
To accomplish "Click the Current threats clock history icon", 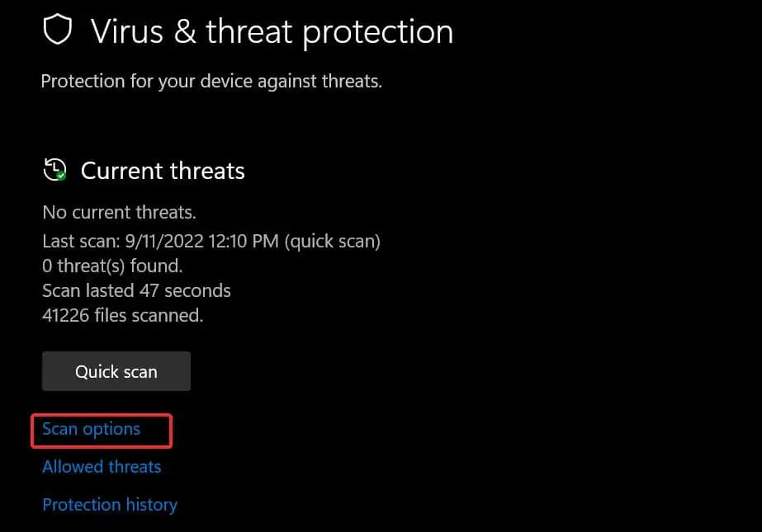I will 54,170.
